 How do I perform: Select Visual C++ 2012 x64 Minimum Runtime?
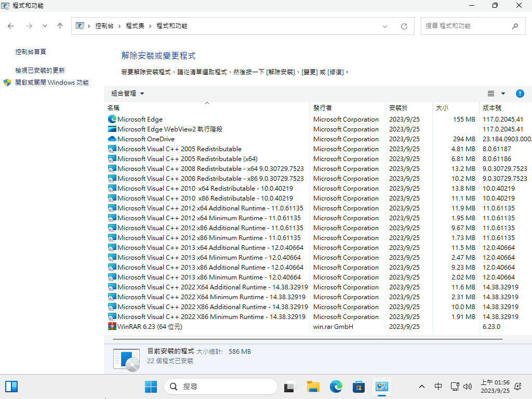pos(209,218)
